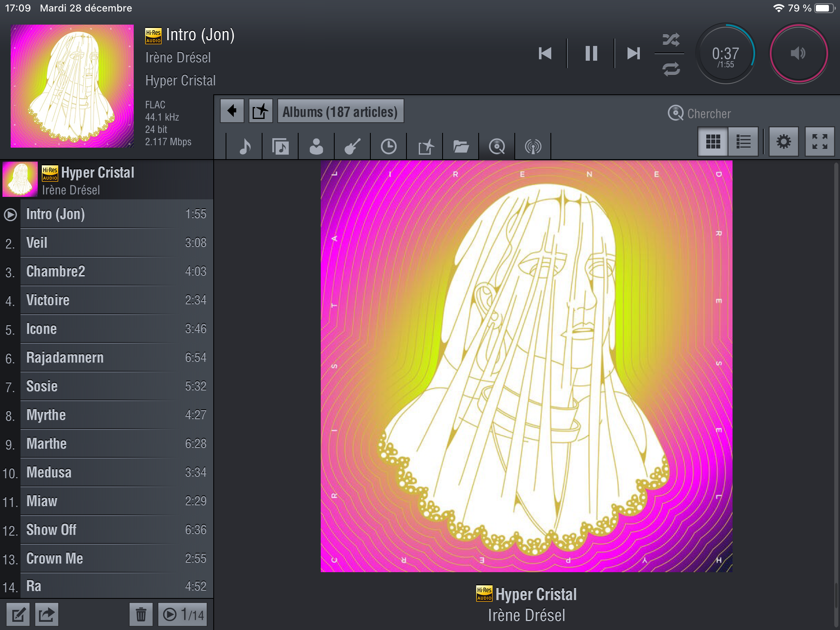Show recently played clock icon
Screen dimensions: 840x630
pos(388,146)
